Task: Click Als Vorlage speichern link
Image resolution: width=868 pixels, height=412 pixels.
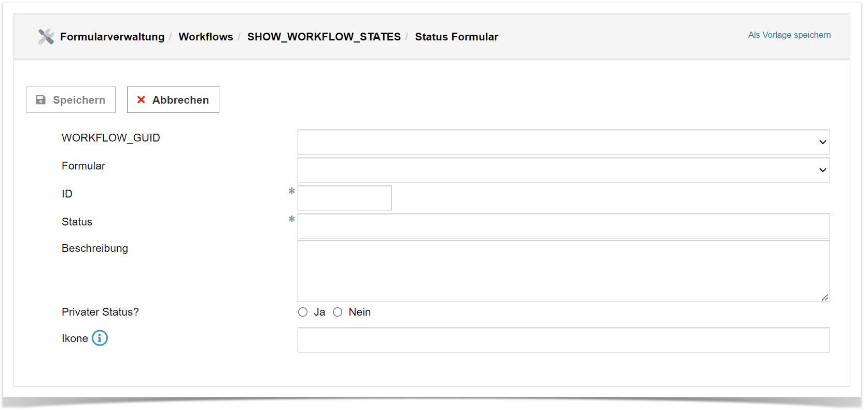Action: (789, 35)
